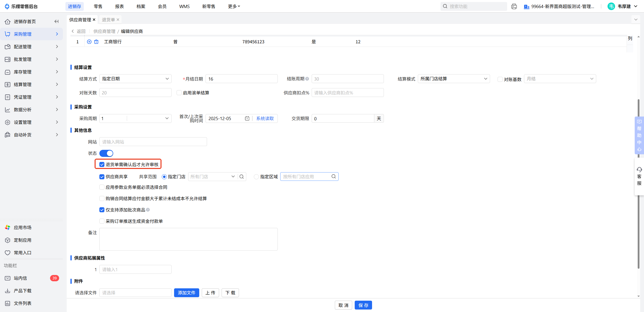The height and width of the screenshot is (312, 644).
Task: Enable the 启用滚单结算 checkbox
Action: pyautogui.click(x=179, y=93)
